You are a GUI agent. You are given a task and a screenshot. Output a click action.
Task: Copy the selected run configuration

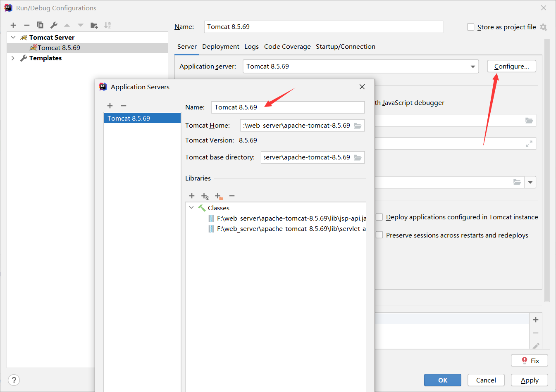click(40, 25)
